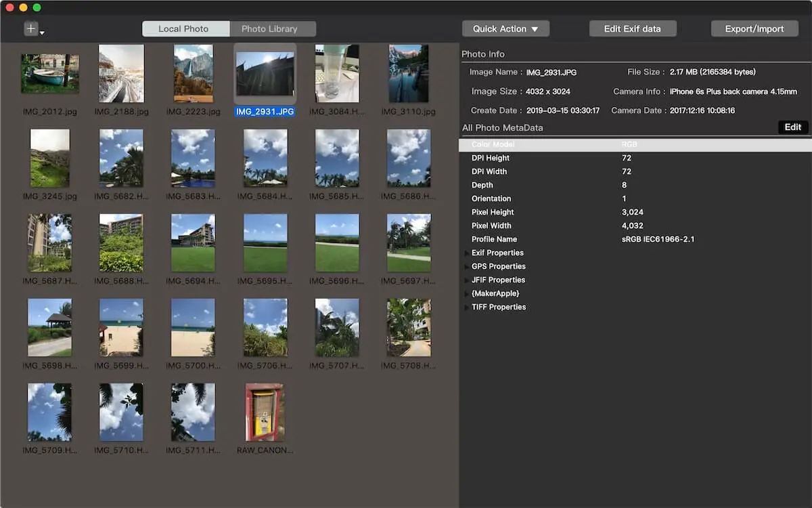Select the IMG_2012.jpg boat thumbnail
Viewport: 812px width, 508px height.
click(x=49, y=74)
